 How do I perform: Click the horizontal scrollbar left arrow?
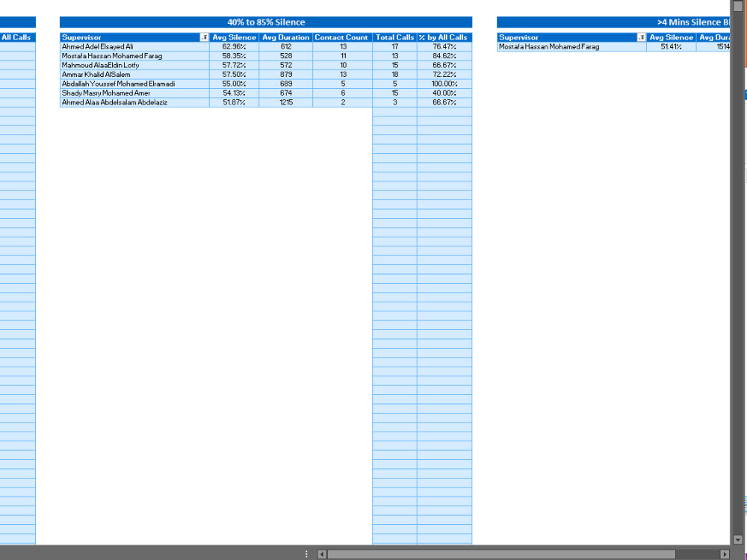click(x=322, y=554)
